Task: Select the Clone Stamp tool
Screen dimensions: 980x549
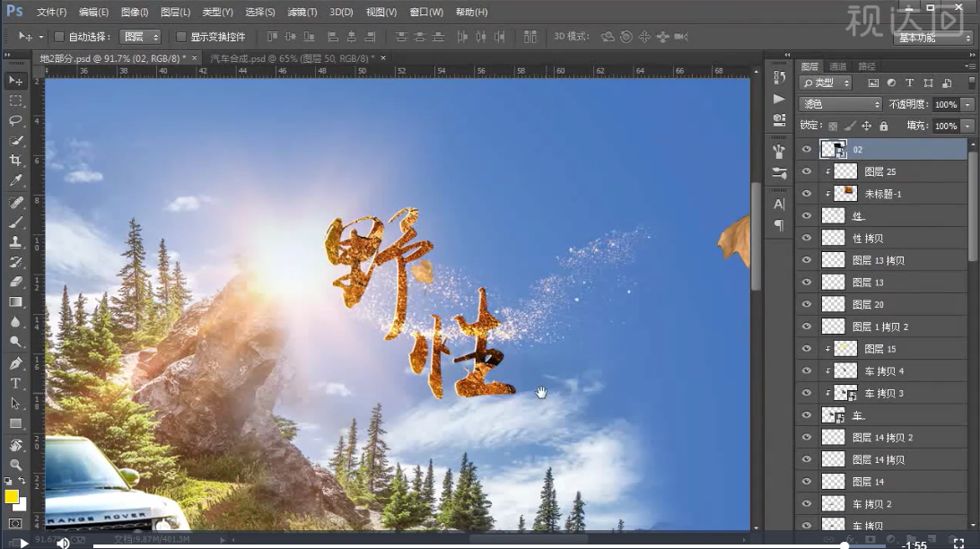Action: (15, 242)
